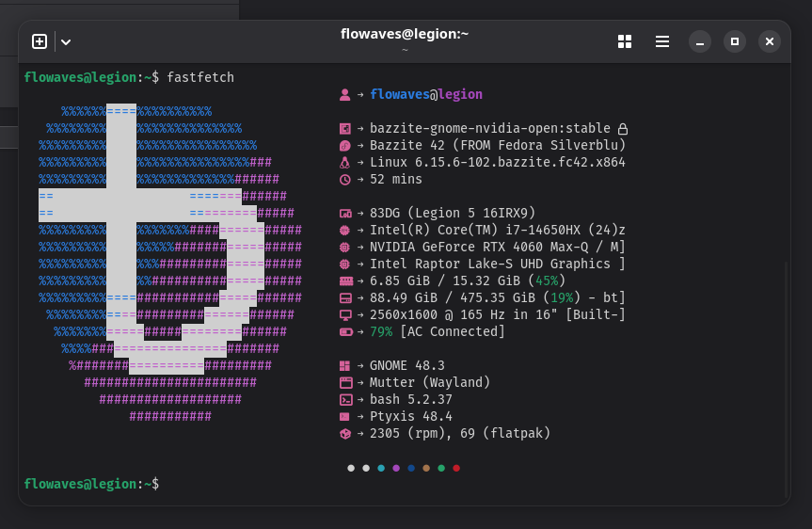Click the green color dot

[441, 468]
